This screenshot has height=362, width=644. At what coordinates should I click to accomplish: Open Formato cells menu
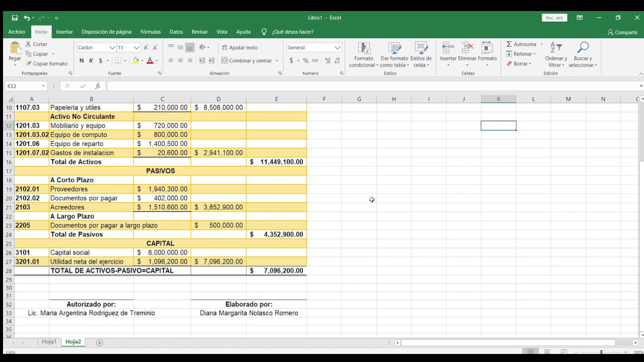[x=487, y=55]
